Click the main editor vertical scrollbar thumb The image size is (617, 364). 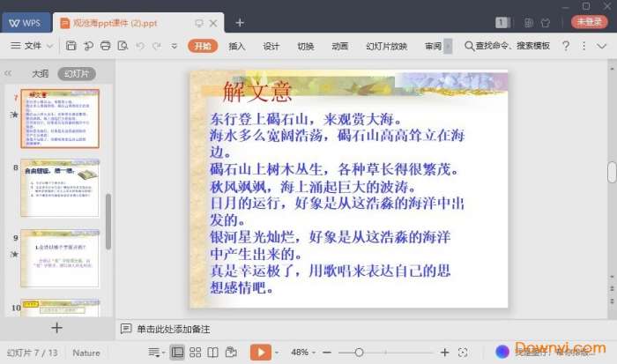pos(612,173)
